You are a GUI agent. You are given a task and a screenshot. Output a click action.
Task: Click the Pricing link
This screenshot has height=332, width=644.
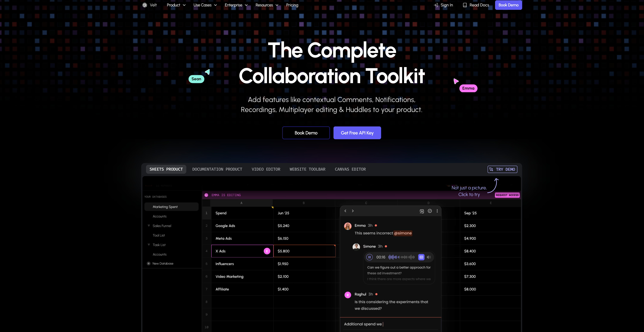point(292,5)
